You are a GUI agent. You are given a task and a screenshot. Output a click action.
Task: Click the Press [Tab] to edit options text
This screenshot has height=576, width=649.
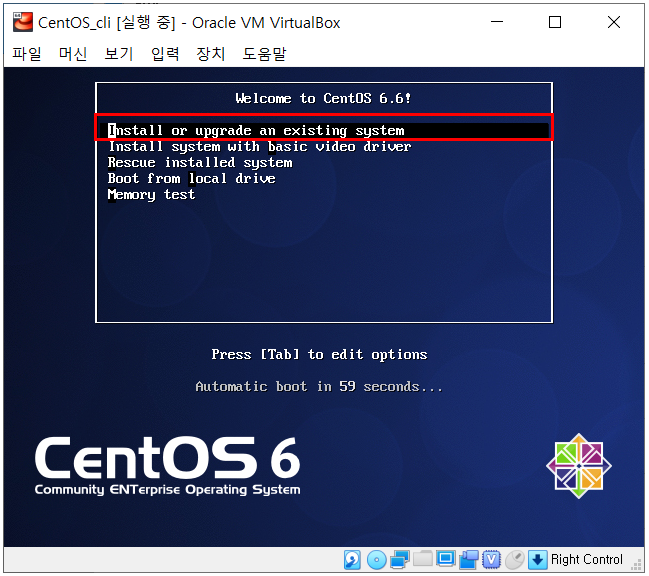point(319,355)
